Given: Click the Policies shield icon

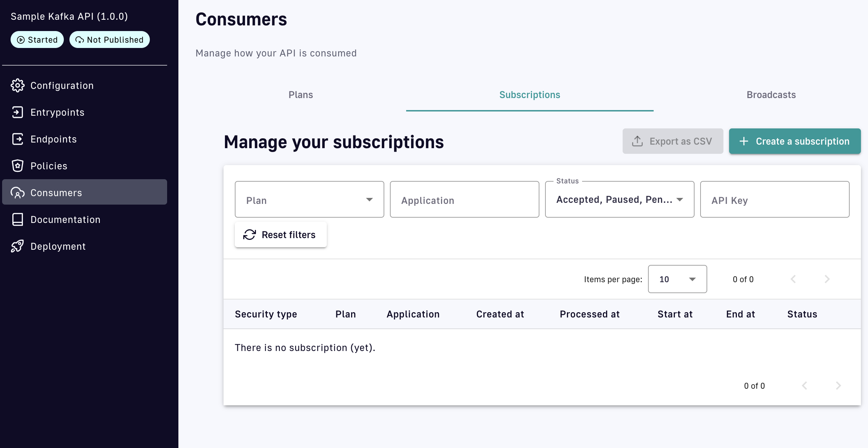Looking at the screenshot, I should [x=18, y=166].
